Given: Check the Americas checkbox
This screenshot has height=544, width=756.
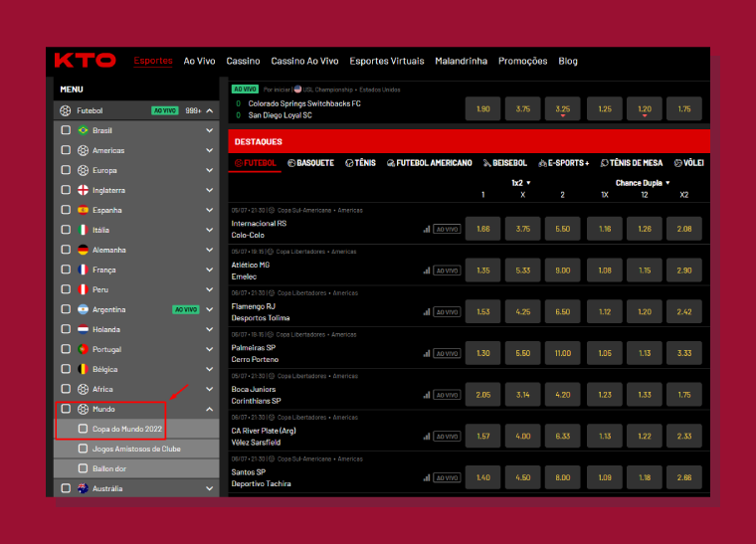Looking at the screenshot, I should [66, 150].
